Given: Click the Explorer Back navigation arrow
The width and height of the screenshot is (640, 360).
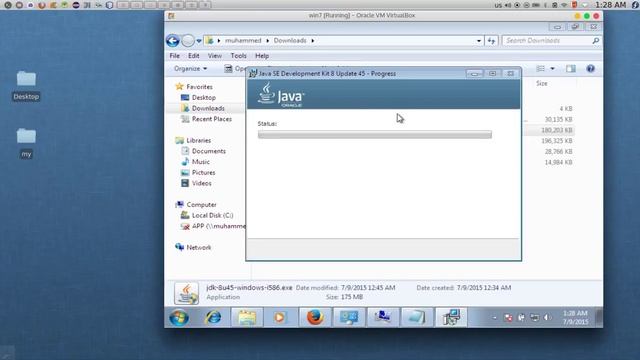Looking at the screenshot, I should click(x=173, y=40).
